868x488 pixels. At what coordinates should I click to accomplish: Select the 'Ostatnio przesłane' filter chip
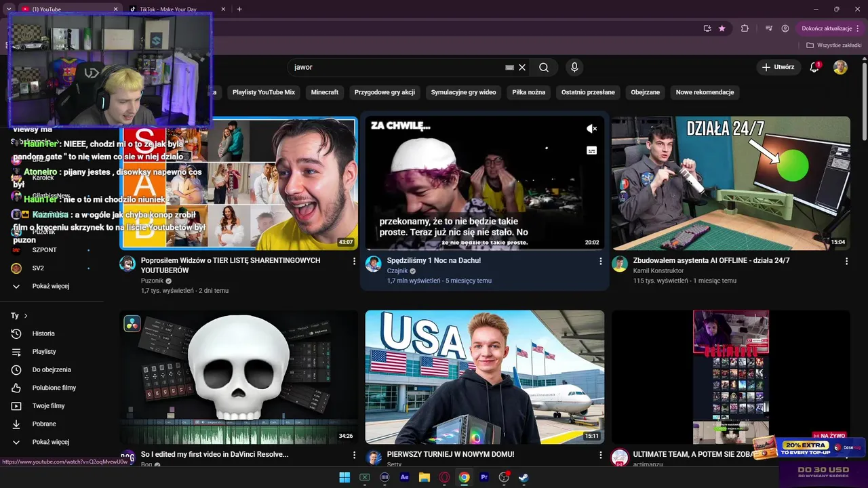pyautogui.click(x=588, y=92)
